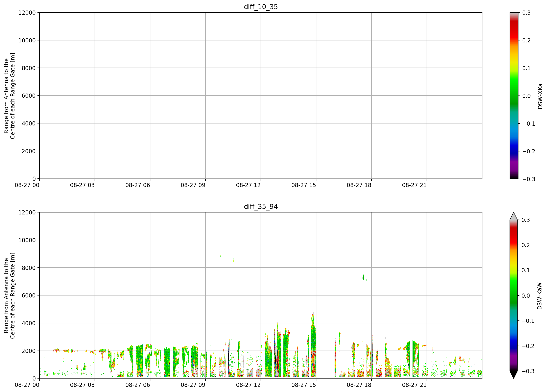Click the 6000 y-tick label in diff_10_35 plot
The width and height of the screenshot is (547, 392).
point(28,96)
